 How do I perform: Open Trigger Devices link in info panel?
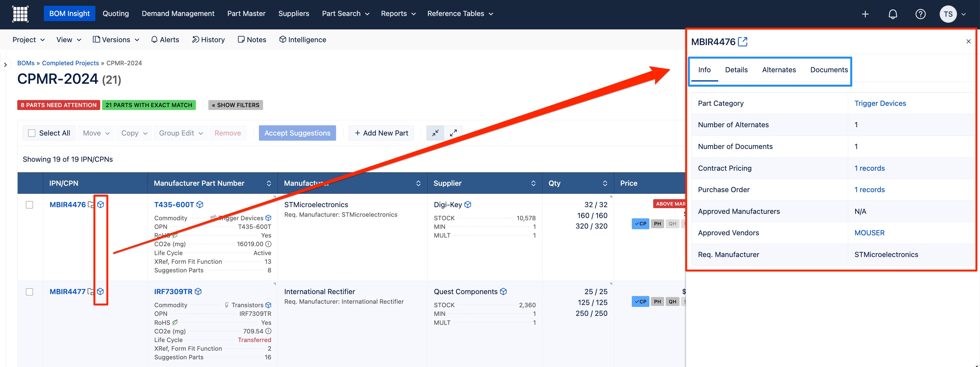click(880, 103)
